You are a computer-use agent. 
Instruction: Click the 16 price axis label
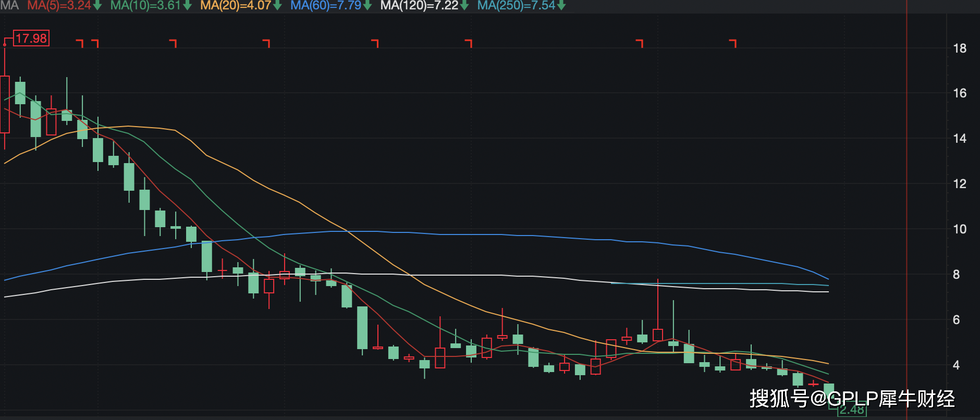coord(960,93)
